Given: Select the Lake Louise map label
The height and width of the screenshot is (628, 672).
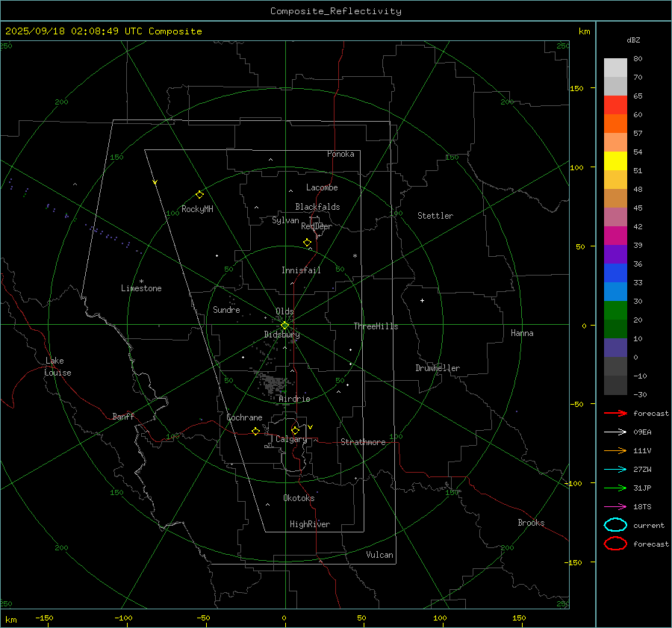Looking at the screenshot, I should coord(57,367).
